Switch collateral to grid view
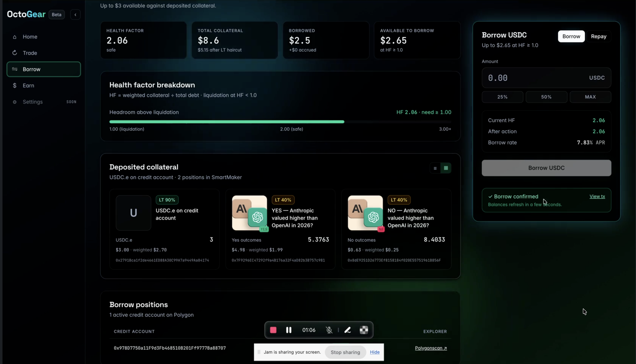 click(x=446, y=168)
